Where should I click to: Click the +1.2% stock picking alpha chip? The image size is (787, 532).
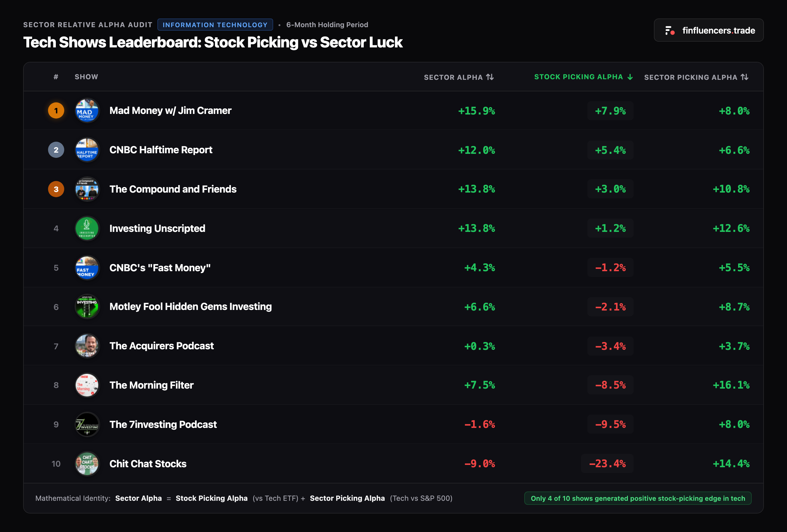(x=611, y=228)
